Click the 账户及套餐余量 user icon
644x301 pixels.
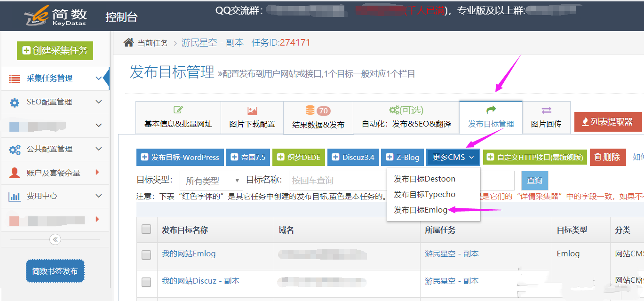click(x=15, y=173)
